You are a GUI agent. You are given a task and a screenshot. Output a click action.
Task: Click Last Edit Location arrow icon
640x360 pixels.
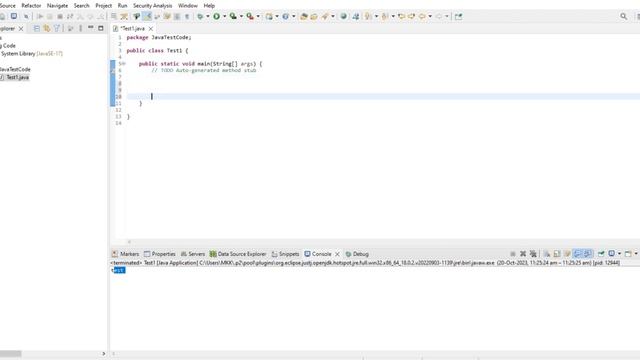coord(402,16)
